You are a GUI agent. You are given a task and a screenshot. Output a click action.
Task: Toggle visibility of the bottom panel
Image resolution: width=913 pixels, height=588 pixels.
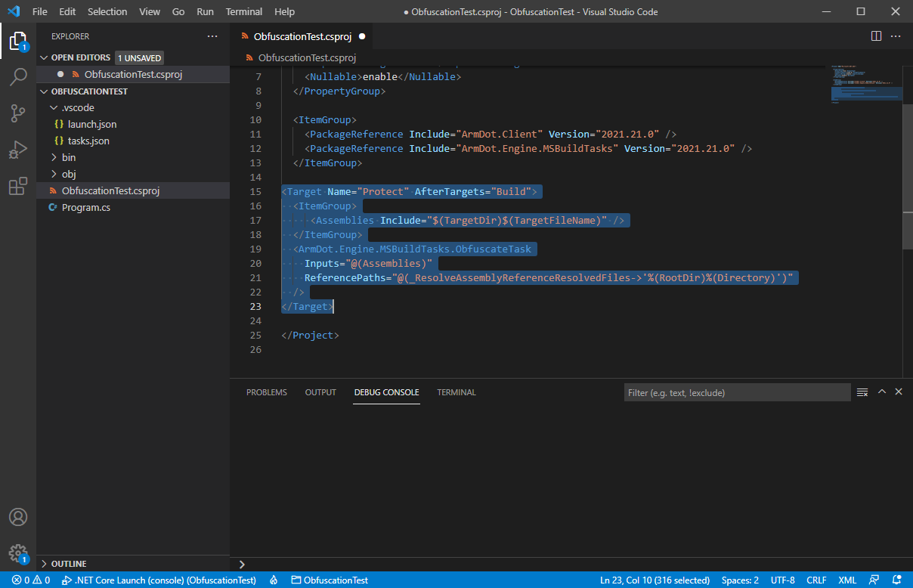coord(899,391)
